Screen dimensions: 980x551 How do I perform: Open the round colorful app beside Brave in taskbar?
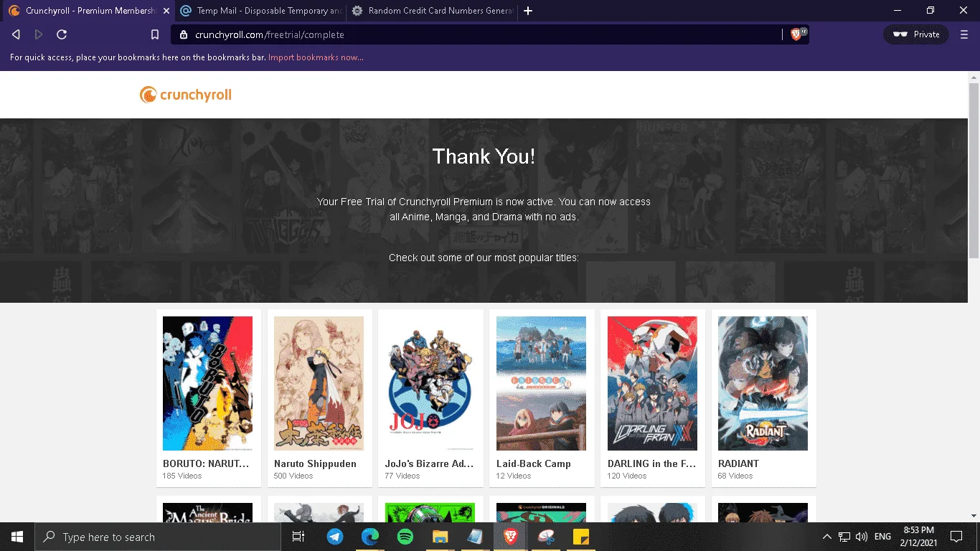point(545,537)
